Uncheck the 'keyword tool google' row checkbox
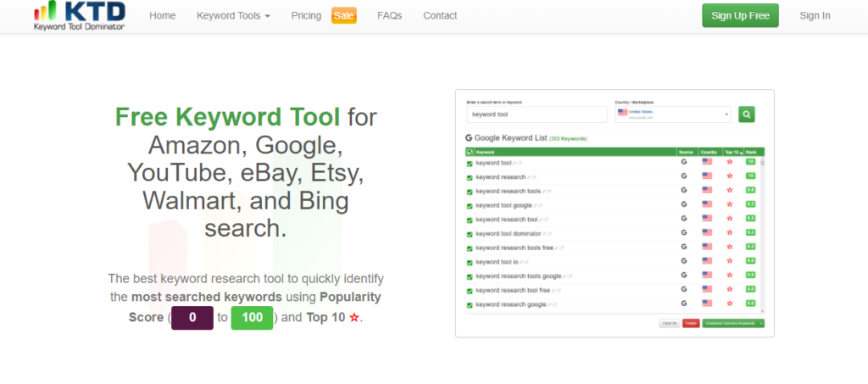868x384 pixels. coord(470,206)
